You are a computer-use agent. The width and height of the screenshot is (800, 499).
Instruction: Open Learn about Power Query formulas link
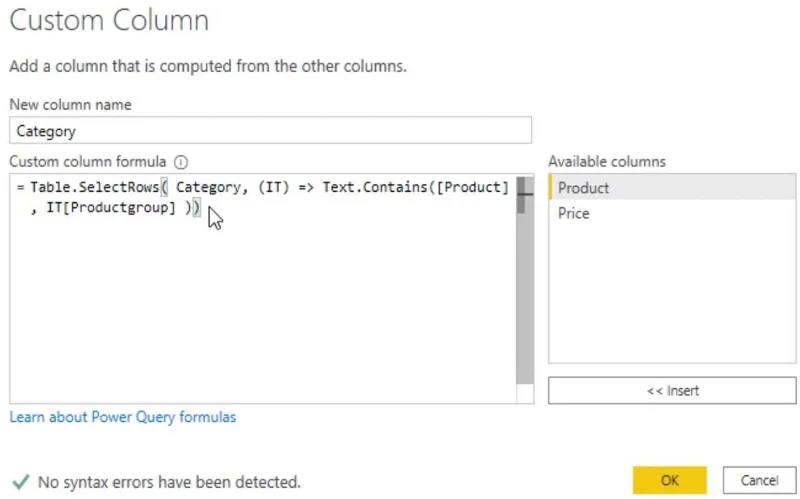tap(123, 417)
